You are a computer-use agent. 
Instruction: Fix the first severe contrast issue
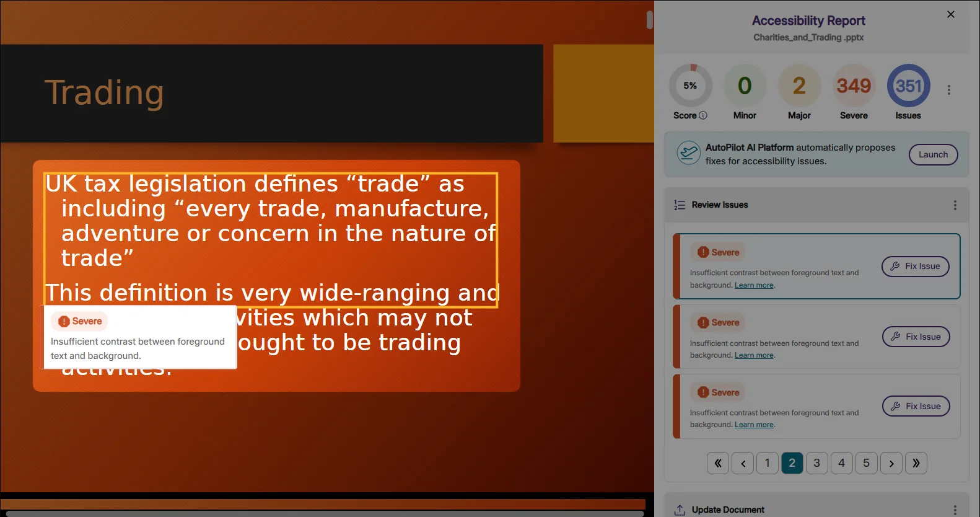point(915,267)
